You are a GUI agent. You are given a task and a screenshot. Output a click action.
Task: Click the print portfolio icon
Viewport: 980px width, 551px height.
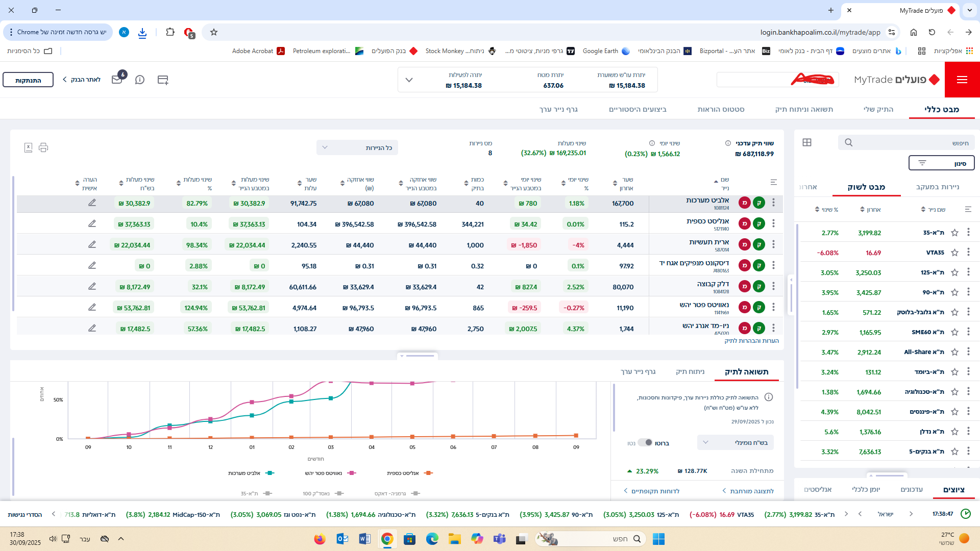click(43, 147)
